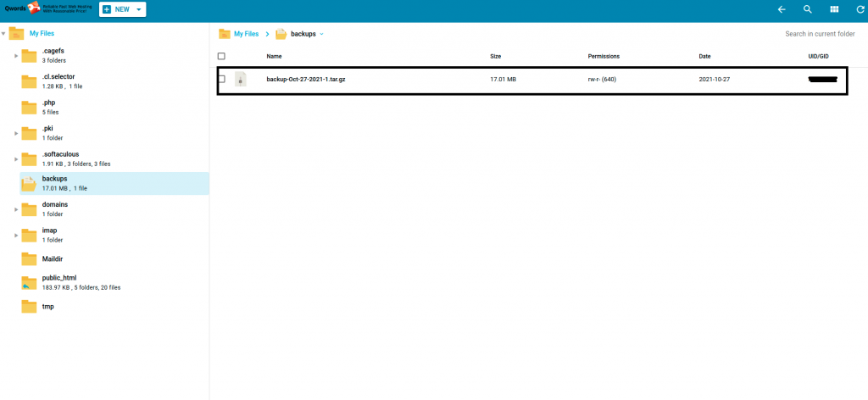
Task: Select file backup-Oct-27-2021-1.tar.gz
Action: [x=306, y=80]
